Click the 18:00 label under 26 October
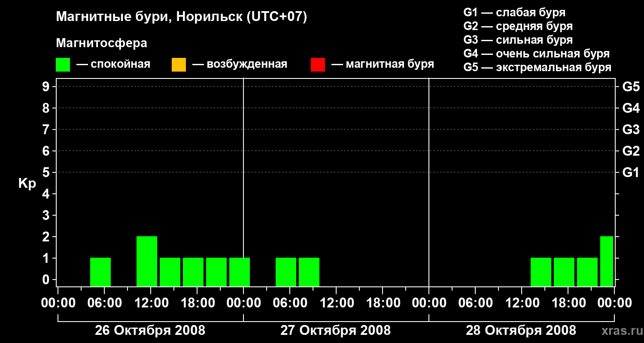 click(197, 303)
